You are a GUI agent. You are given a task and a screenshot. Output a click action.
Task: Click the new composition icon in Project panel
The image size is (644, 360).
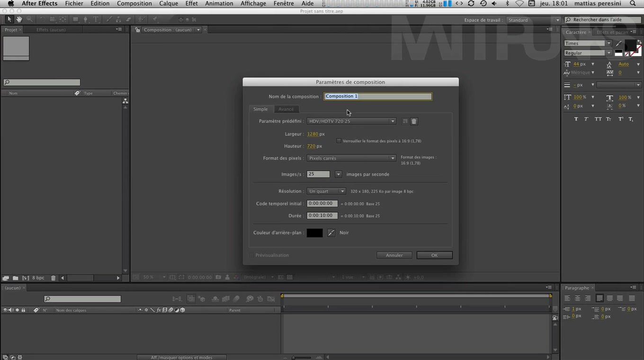tap(26, 278)
